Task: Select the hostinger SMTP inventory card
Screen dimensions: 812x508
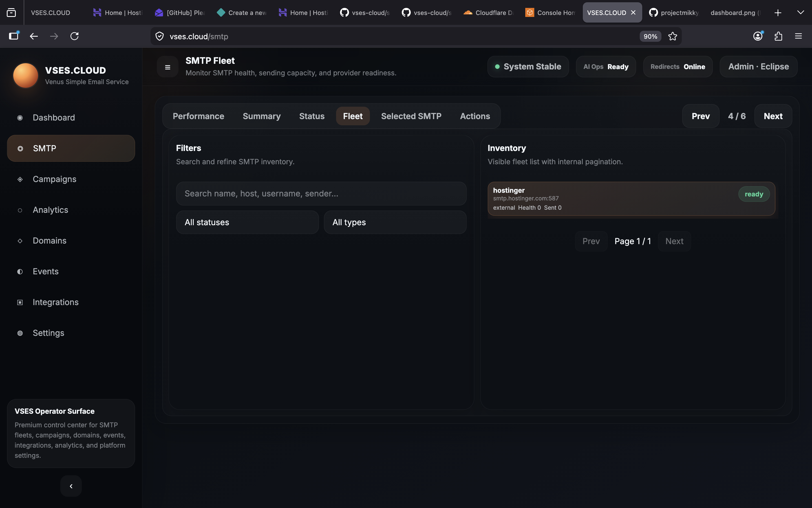Action: 631,199
